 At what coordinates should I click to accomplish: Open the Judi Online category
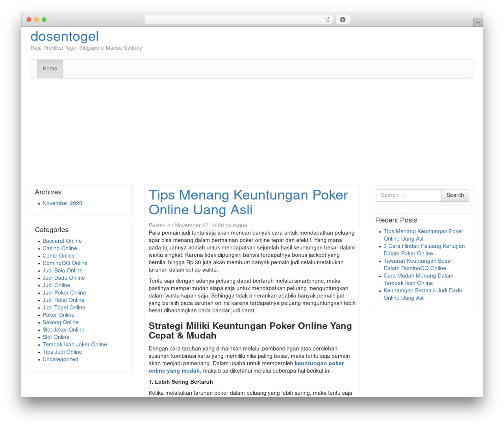[x=56, y=286]
